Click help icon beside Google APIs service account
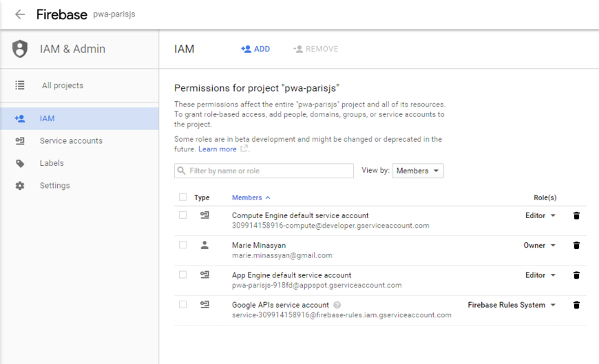Viewport: 599px width, 364px height. click(337, 305)
